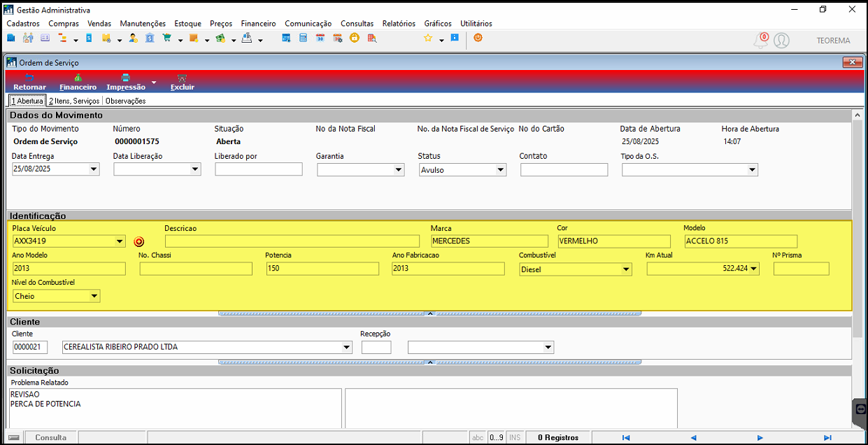Go to first record navigation arrow
Screen dimensions: 868x445
click(626, 437)
